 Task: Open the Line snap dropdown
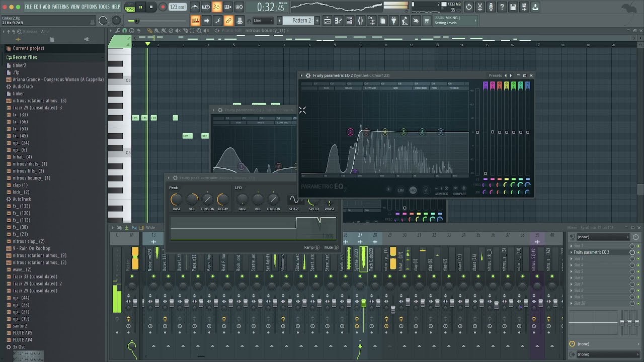click(x=263, y=21)
